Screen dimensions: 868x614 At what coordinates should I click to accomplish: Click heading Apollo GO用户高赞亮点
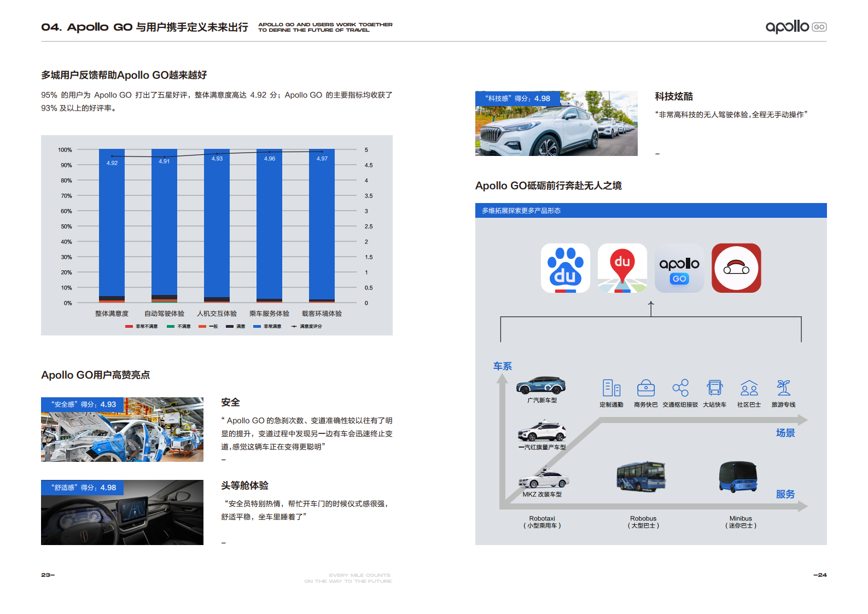[x=96, y=375]
